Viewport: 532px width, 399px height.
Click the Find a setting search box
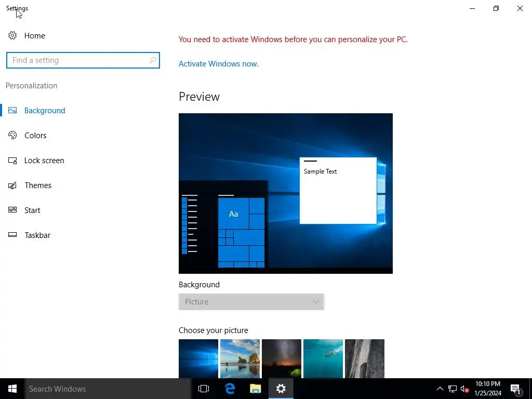(x=83, y=60)
